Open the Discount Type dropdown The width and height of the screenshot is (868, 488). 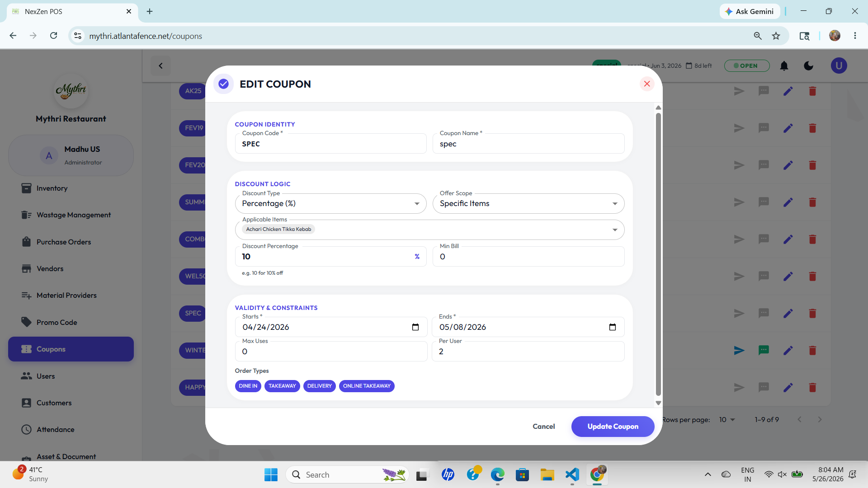tap(330, 203)
